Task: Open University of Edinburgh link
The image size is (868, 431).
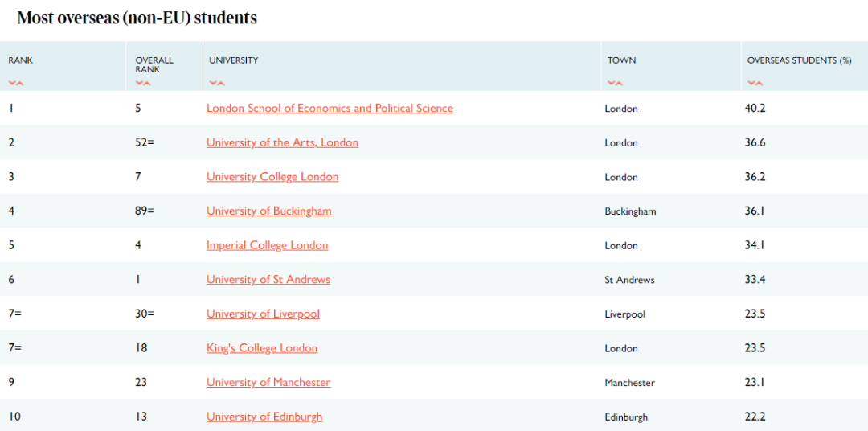Action: tap(264, 417)
